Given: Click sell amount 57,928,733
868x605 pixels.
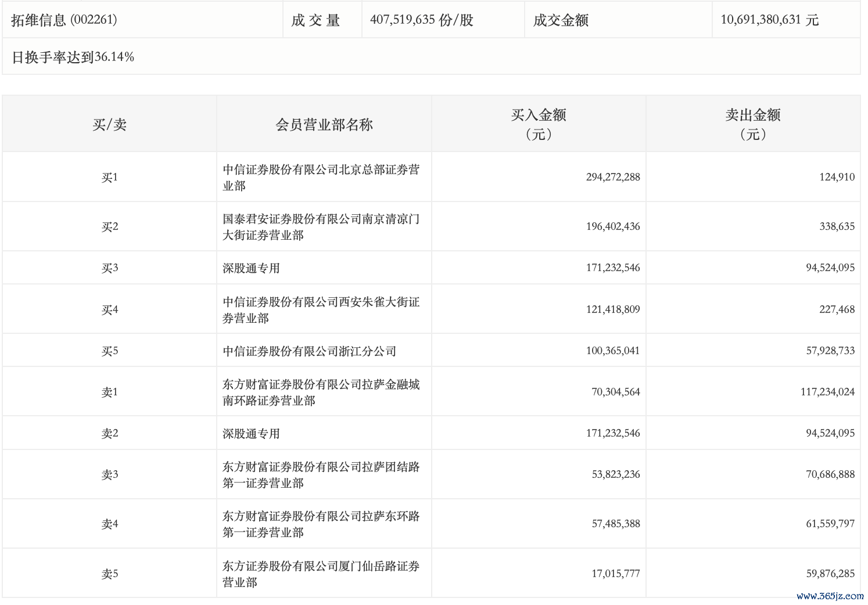Looking at the screenshot, I should [x=830, y=351].
